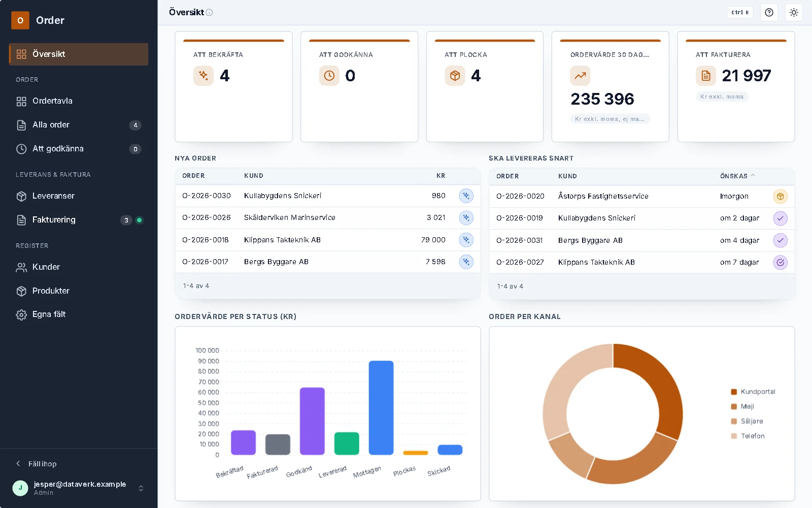
Task: Click the 235 396 order value figure
Action: tap(602, 99)
